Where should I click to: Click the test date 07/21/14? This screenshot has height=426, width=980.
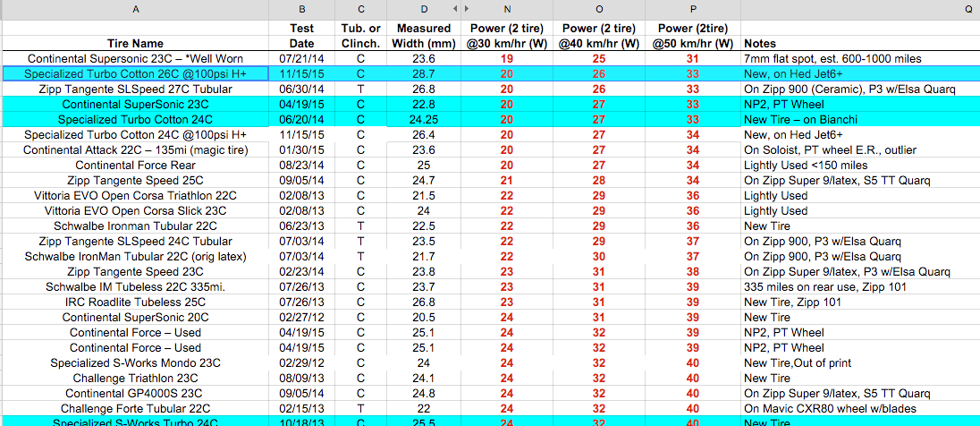pyautogui.click(x=302, y=59)
